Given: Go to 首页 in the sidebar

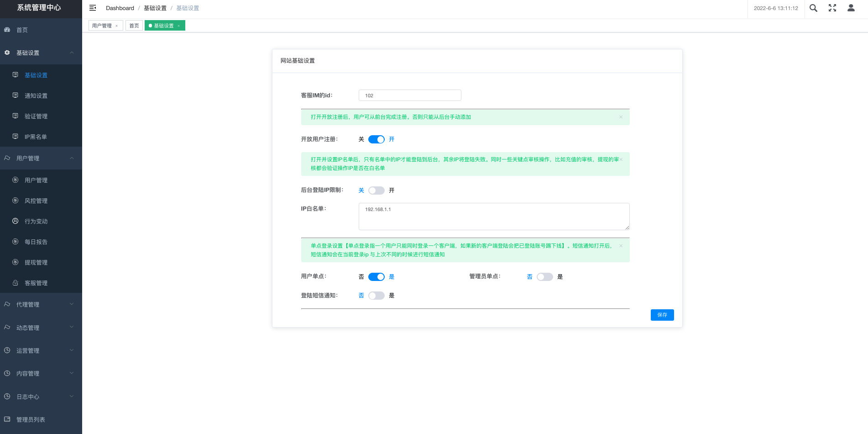Looking at the screenshot, I should (41, 30).
